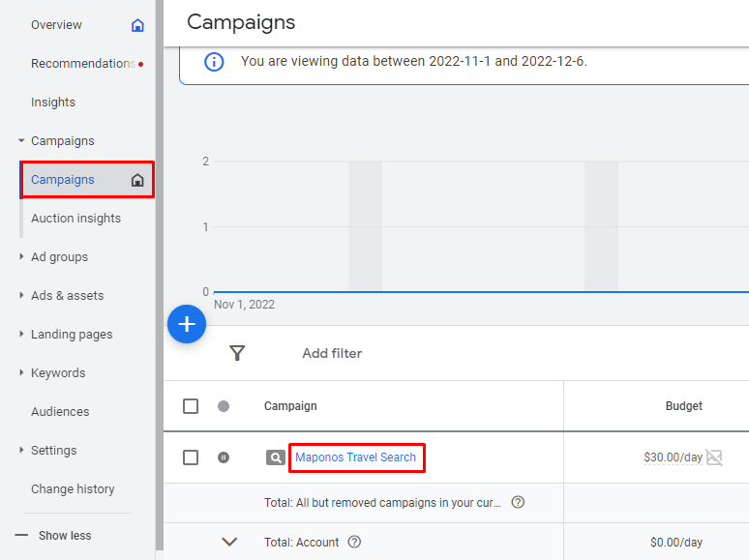
Task: Tick the checkbox for Maponos Travel Search row
Action: 191,457
